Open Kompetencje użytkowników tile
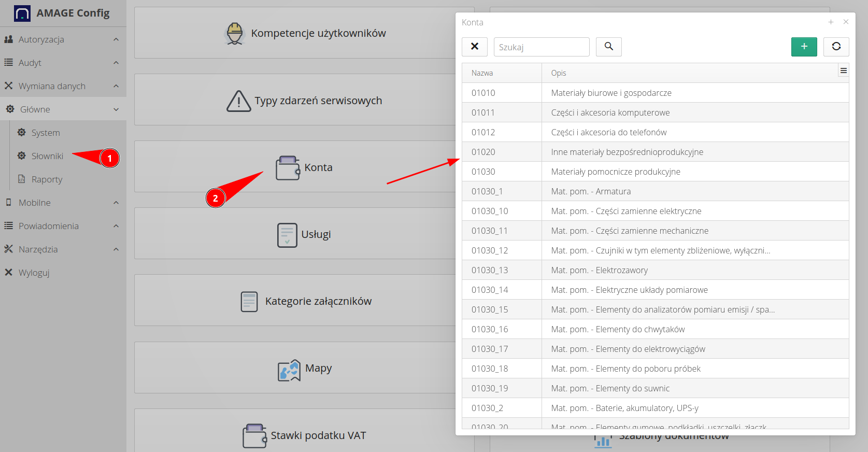The width and height of the screenshot is (868, 452). [304, 34]
